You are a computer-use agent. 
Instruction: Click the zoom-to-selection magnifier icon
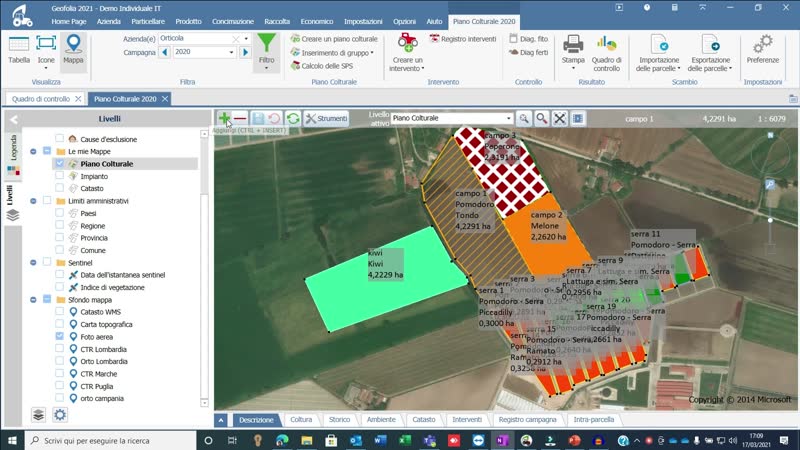(523, 118)
